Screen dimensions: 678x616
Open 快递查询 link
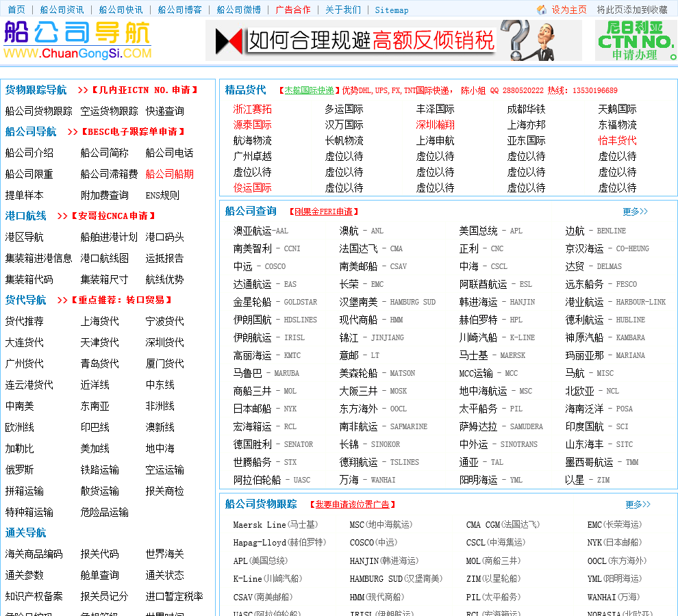(164, 111)
